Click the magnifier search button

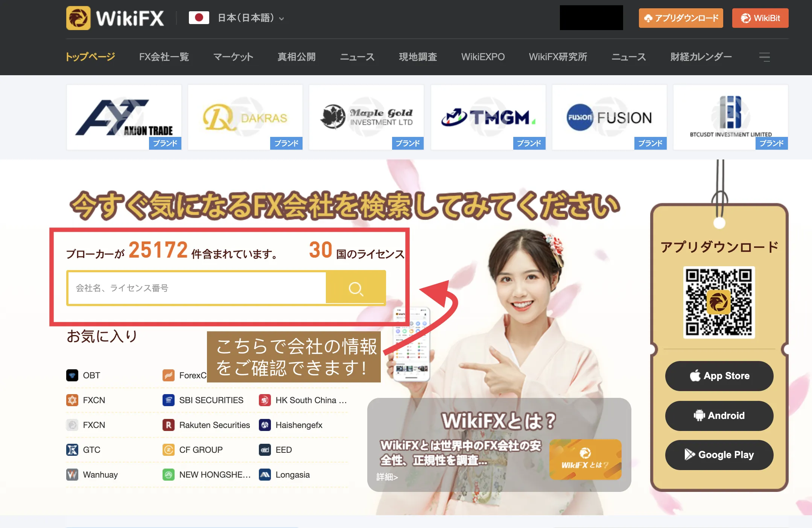(356, 288)
